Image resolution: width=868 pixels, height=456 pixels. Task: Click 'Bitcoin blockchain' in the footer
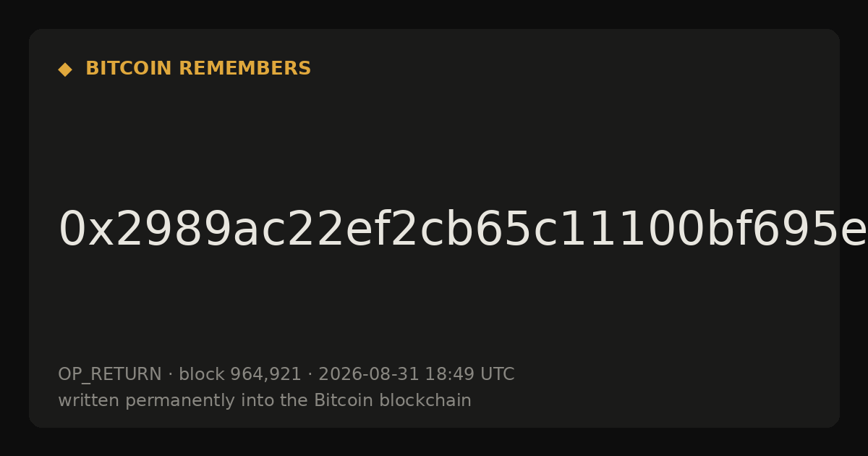pos(393,400)
